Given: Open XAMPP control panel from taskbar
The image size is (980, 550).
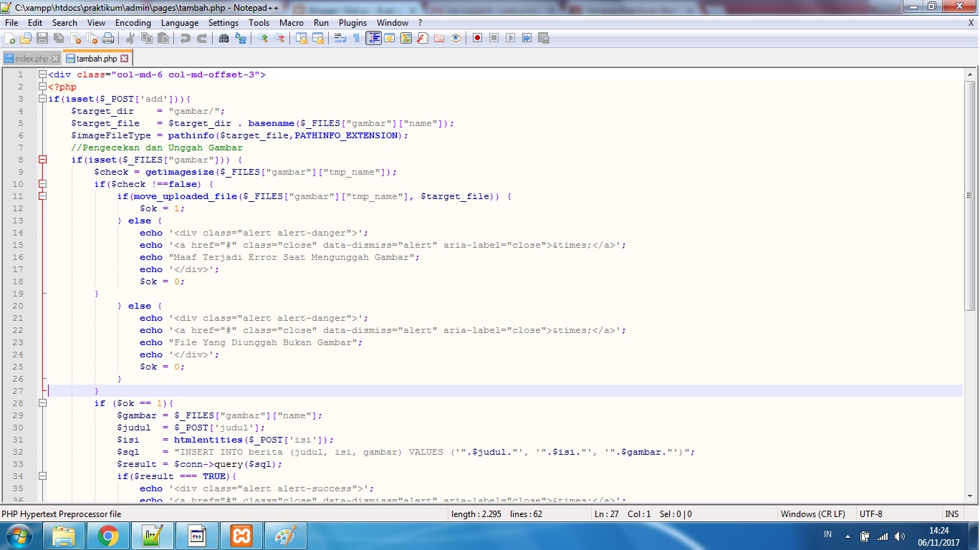Looking at the screenshot, I should (x=241, y=536).
